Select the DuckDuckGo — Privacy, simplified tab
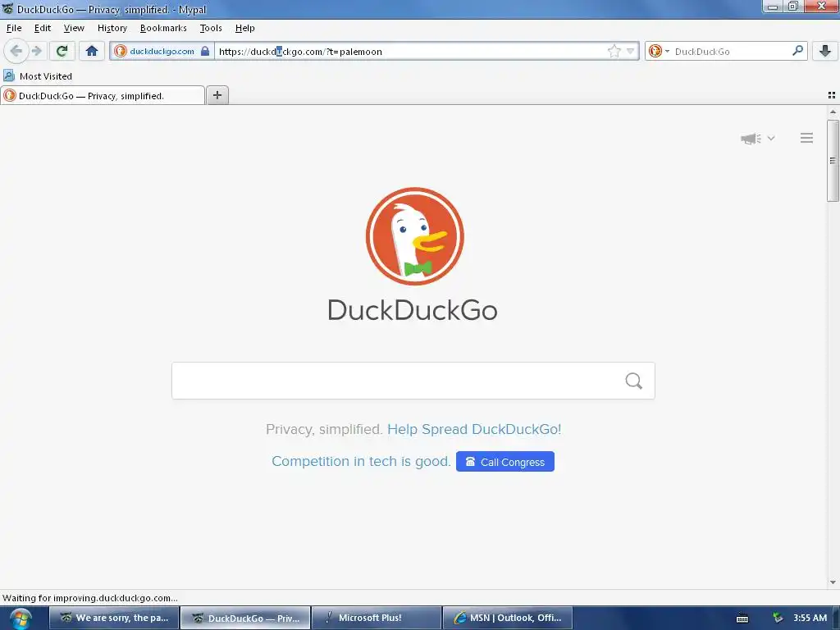Viewport: 840px width, 630px height. click(x=103, y=96)
